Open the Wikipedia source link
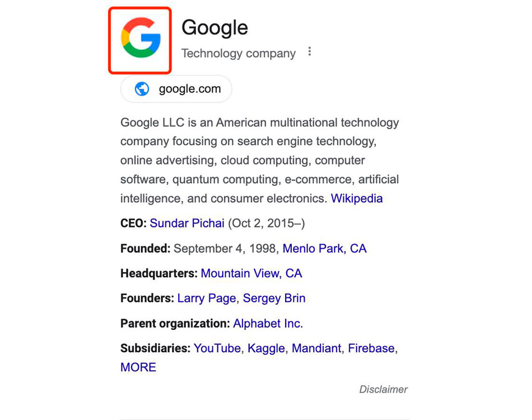532x420 pixels. 357,198
